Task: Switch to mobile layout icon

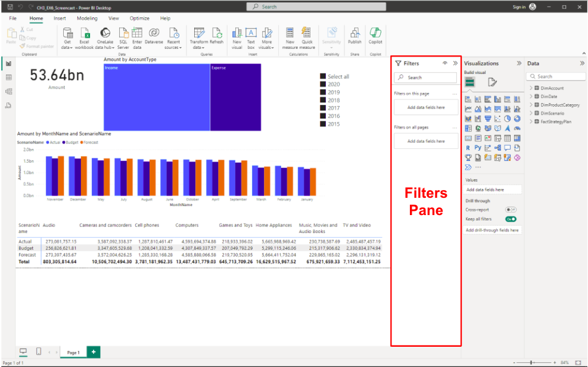Action: (x=38, y=352)
